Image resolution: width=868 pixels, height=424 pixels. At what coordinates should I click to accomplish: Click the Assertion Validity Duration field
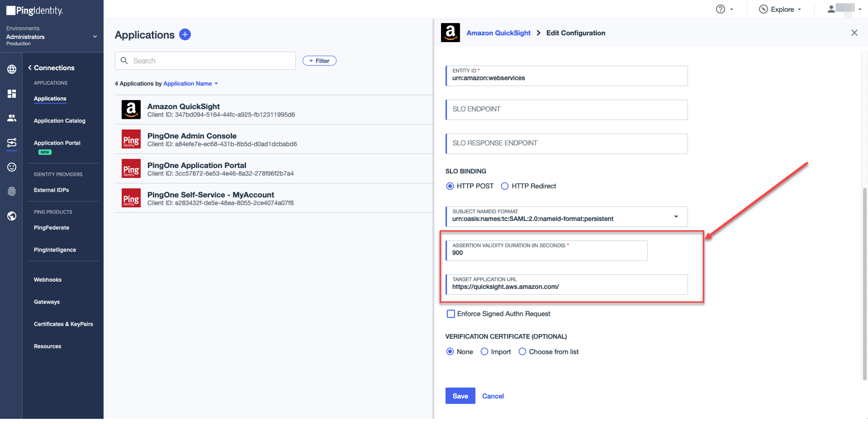[x=547, y=250]
